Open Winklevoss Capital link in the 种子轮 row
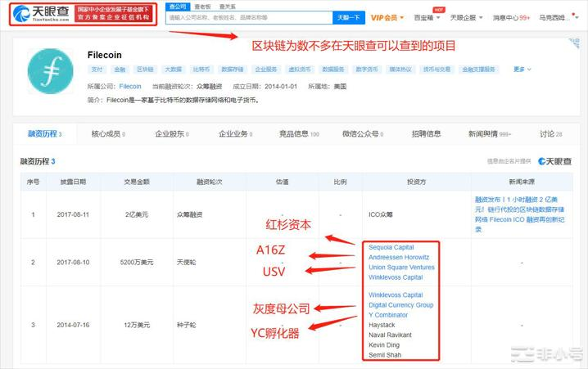Screen dimensions: 588x369 (396, 295)
